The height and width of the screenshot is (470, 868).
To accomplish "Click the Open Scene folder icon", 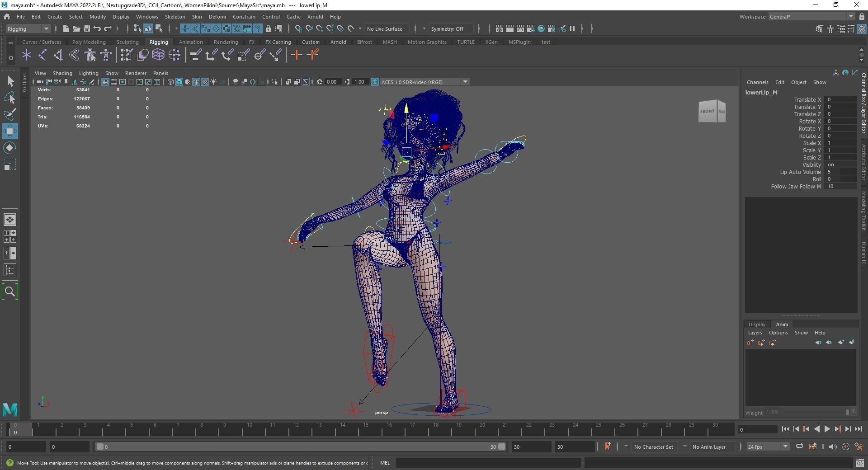I will point(76,28).
